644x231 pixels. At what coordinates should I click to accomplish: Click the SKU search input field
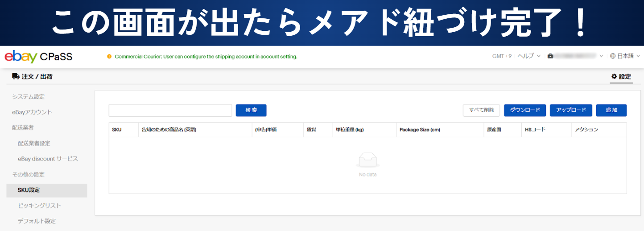[170, 110]
